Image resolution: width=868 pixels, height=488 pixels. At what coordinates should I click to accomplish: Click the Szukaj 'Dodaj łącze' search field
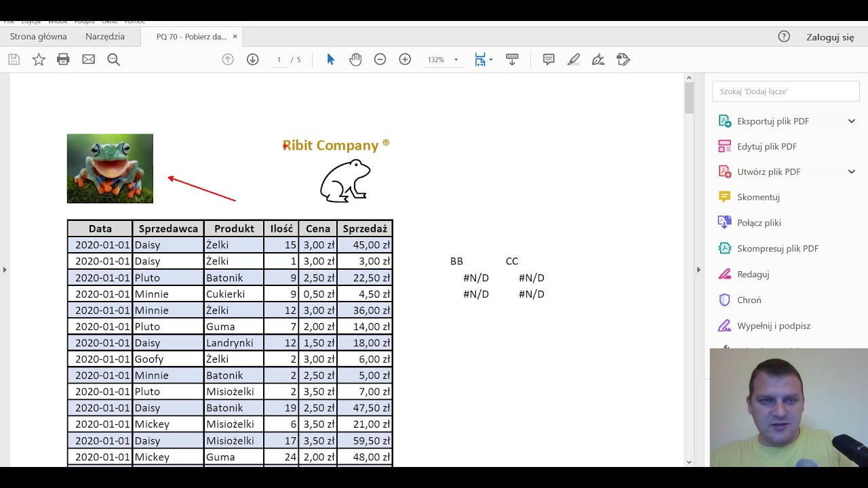click(x=786, y=91)
